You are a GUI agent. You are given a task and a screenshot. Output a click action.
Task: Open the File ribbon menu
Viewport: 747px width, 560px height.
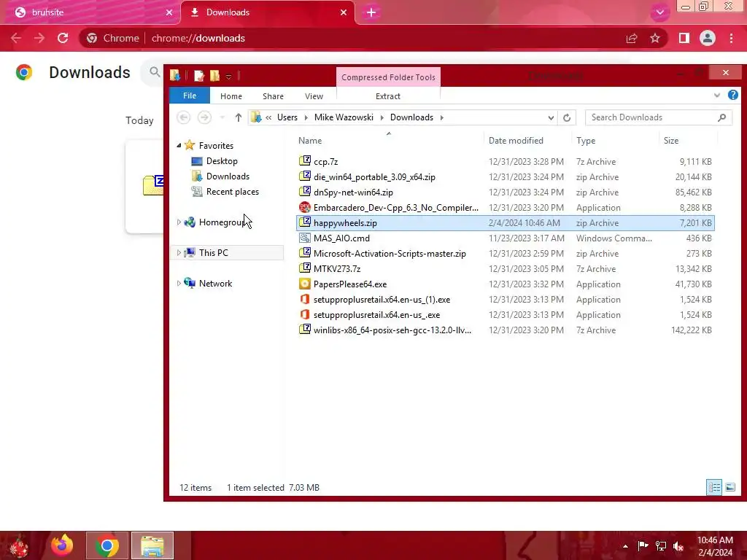(190, 96)
